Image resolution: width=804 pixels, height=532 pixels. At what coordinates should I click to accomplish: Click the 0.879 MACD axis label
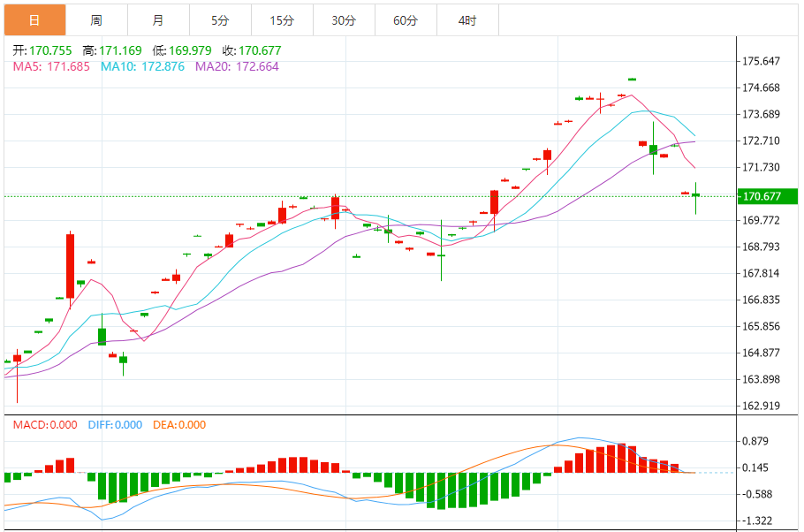tap(755, 441)
